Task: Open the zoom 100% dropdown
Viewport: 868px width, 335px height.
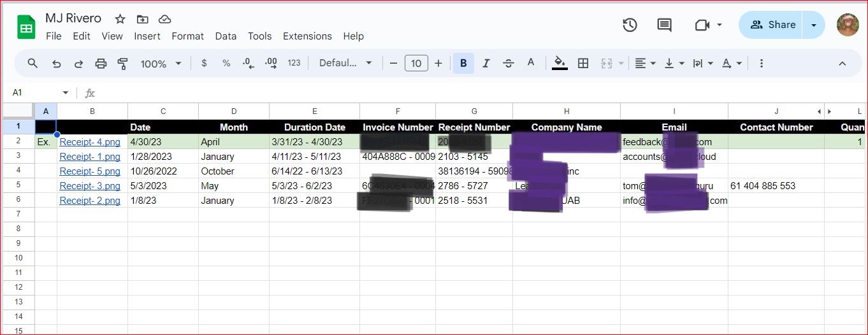Action: pos(161,63)
